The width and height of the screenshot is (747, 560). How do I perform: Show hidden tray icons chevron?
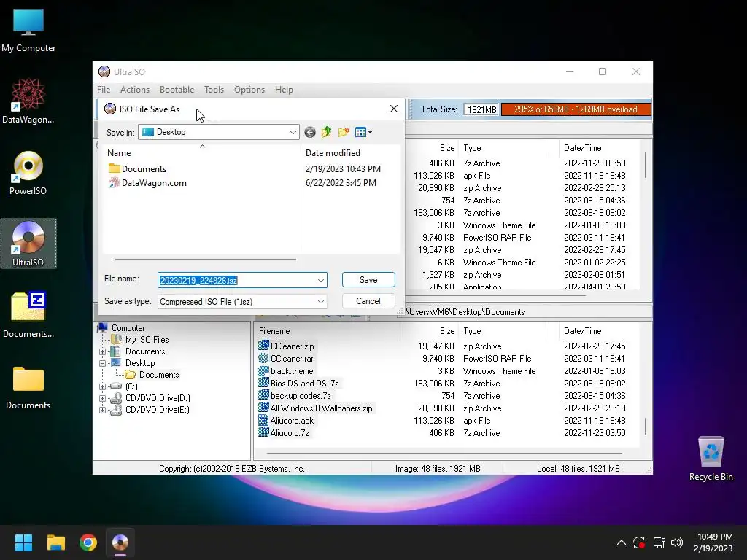pos(622,542)
